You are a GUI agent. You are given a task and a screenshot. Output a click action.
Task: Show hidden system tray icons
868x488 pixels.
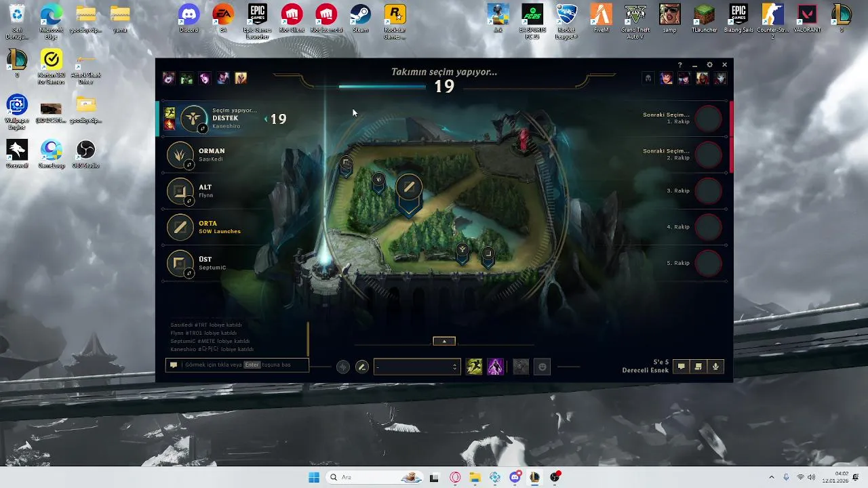point(771,477)
